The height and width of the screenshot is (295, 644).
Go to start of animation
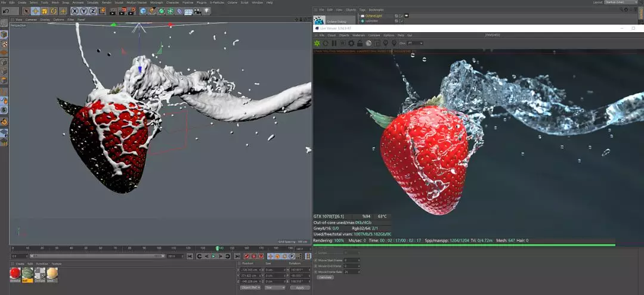[x=190, y=256]
